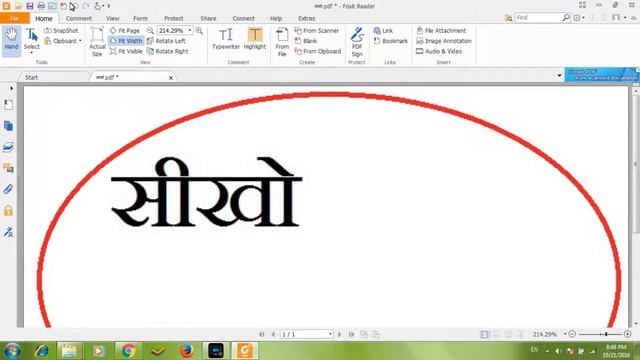640x360 pixels.
Task: Go to first page
Action: [262, 334]
